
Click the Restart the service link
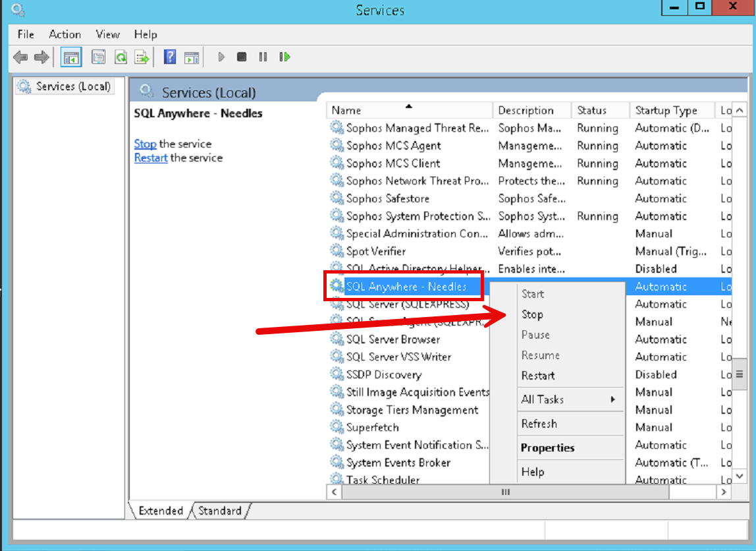pyautogui.click(x=150, y=158)
